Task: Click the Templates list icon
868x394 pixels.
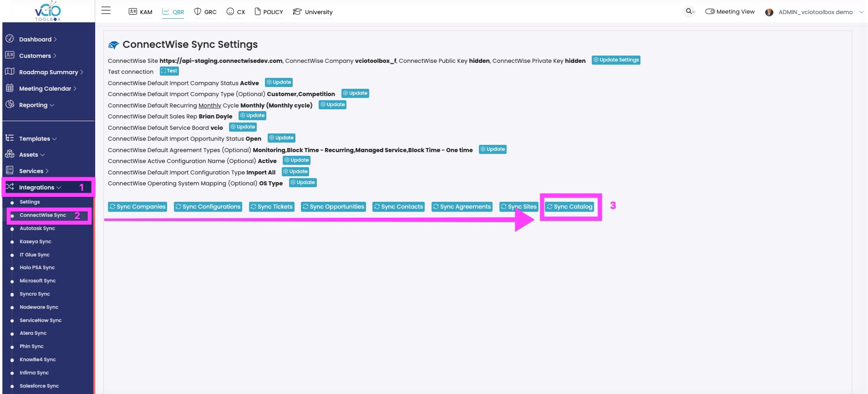Action: click(10, 138)
